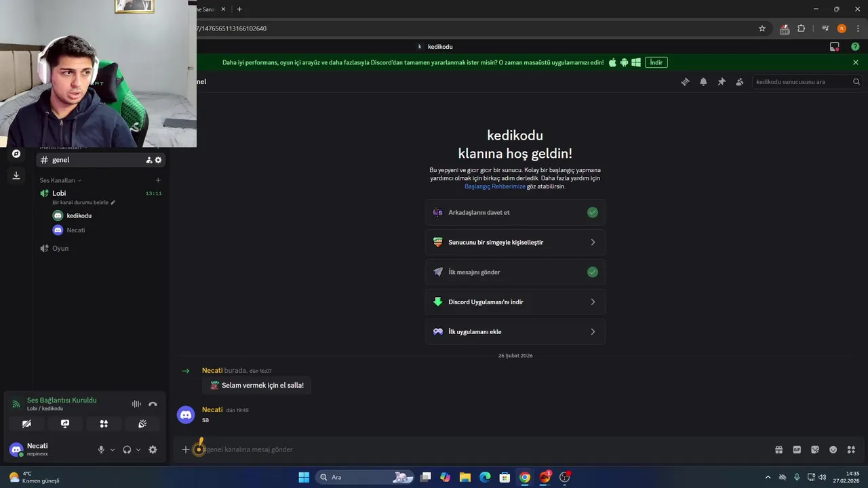Set channel status via Bir kanal durumu belirle
Viewport: 868px width, 488px height.
pyautogui.click(x=84, y=203)
